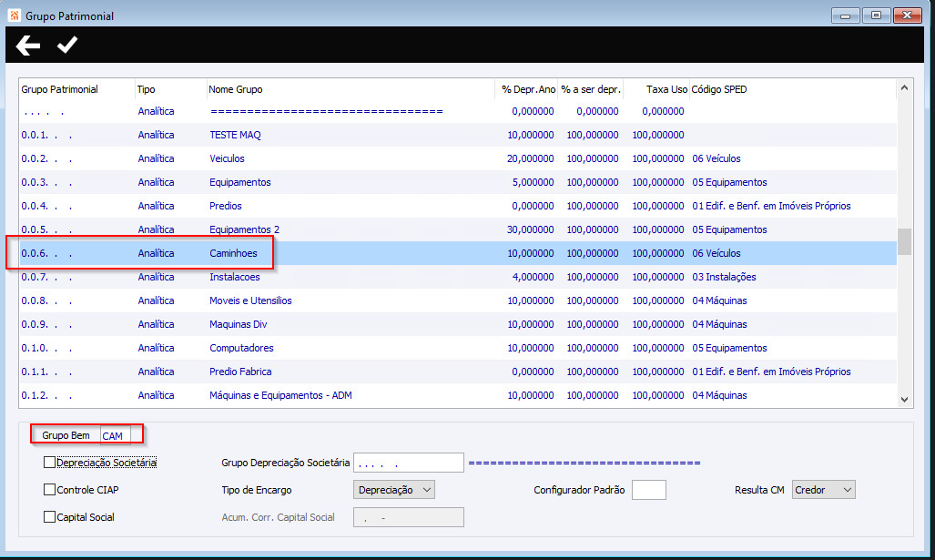This screenshot has height=560, width=935.
Task: Select the TESTE MAQ row
Action: [458, 135]
